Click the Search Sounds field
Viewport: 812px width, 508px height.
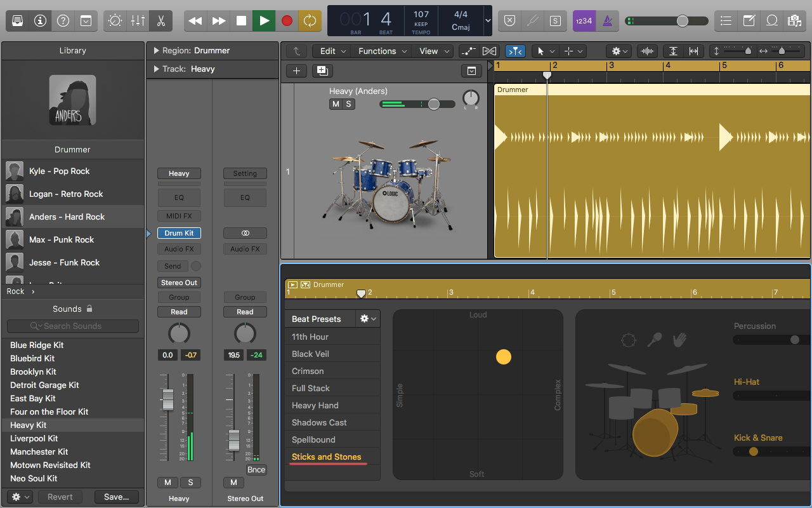(x=73, y=326)
